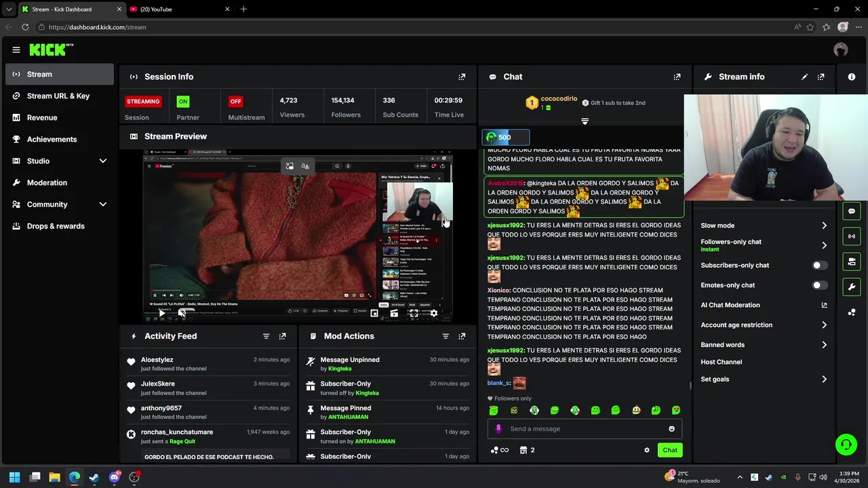Open Drops & rewards in sidebar
Screen dimensions: 868x488
tap(60, 226)
